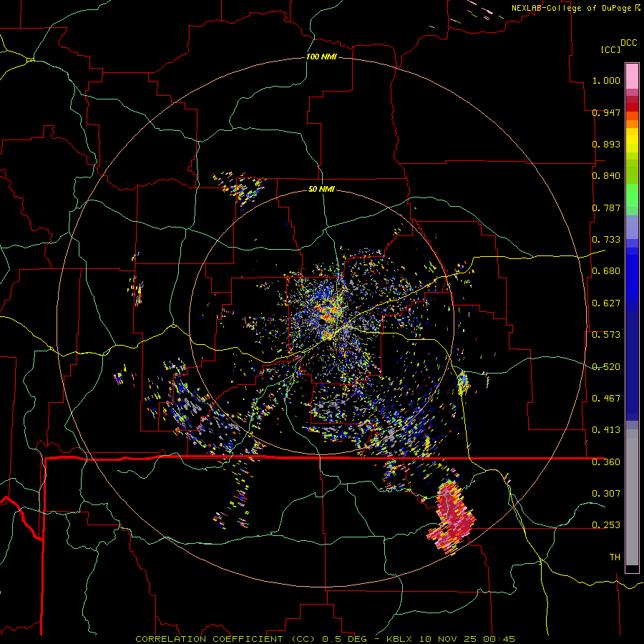The image size is (644, 644).
Task: Click the 0.627 scale value
Action: coord(606,303)
